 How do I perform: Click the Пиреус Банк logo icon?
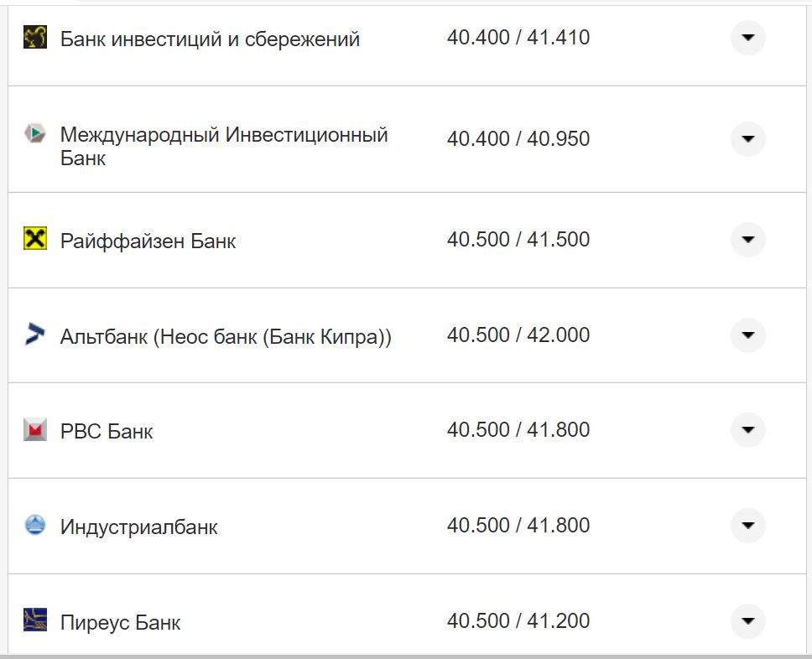pos(34,621)
